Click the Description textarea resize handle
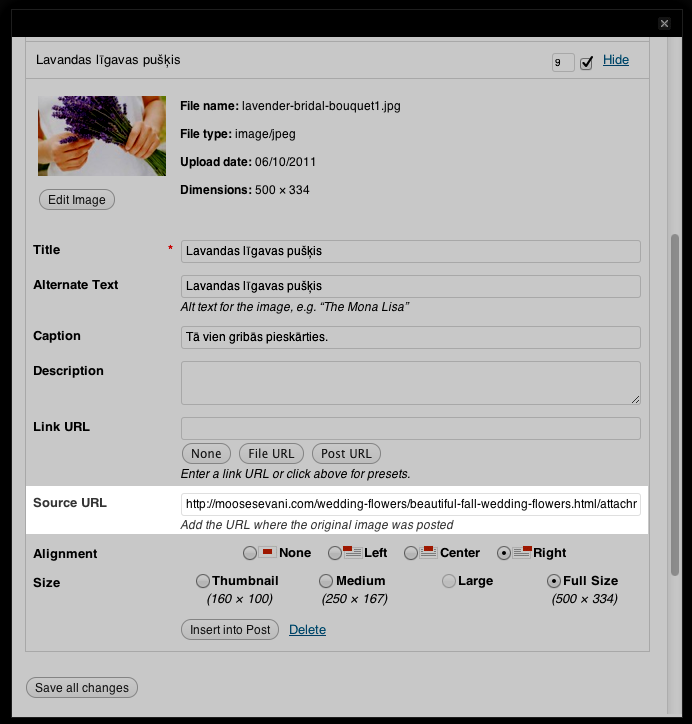Screen dimensions: 692x724 coord(636,400)
